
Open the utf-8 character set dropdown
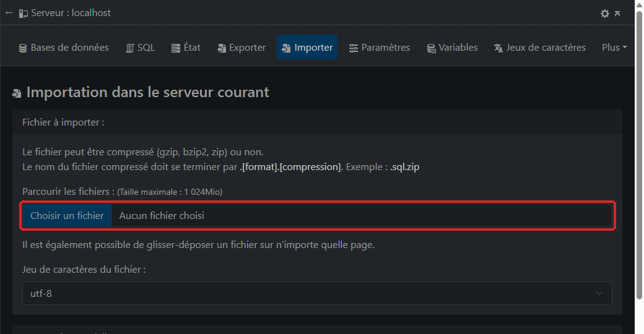[x=317, y=293]
